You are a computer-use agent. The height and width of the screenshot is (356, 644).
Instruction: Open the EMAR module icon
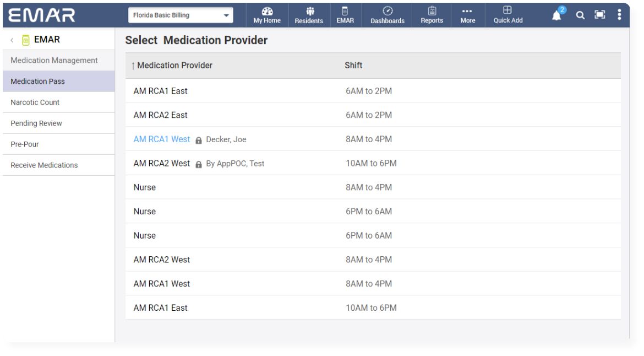(346, 15)
